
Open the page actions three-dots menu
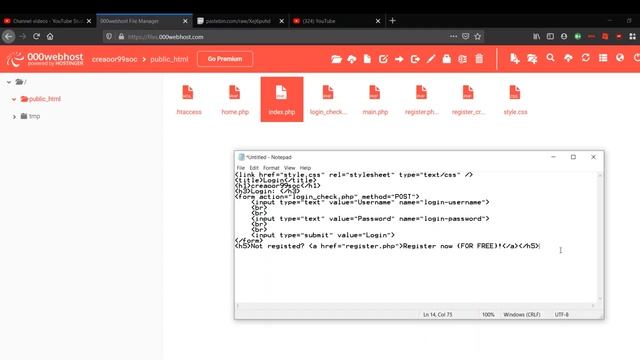453,36
